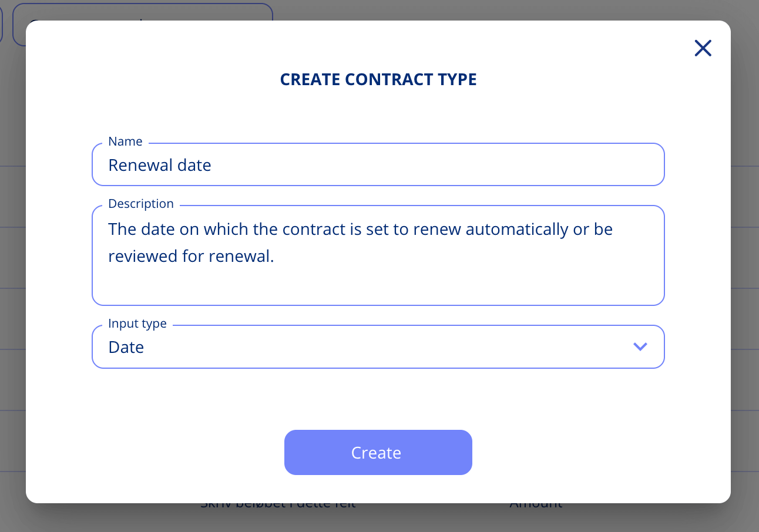This screenshot has width=759, height=532.
Task: Click the Description label above the text box
Action: (140, 204)
